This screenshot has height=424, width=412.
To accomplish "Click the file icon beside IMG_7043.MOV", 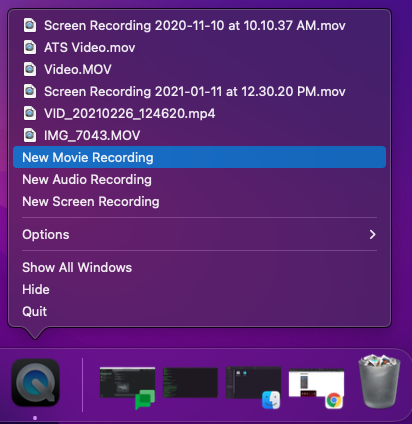I will click(30, 135).
